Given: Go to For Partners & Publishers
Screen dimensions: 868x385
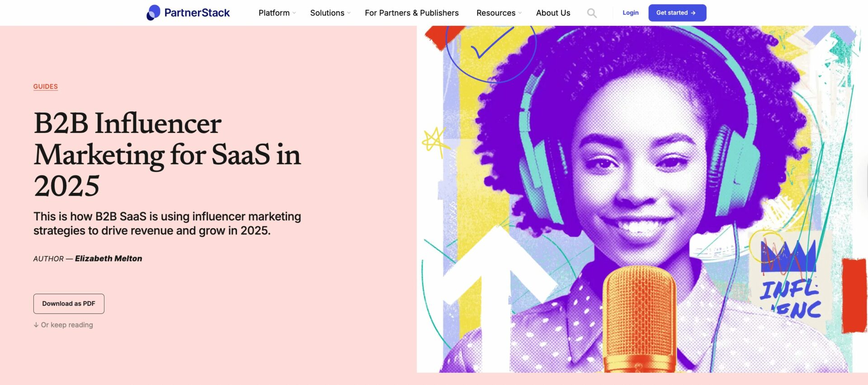Looking at the screenshot, I should point(412,13).
